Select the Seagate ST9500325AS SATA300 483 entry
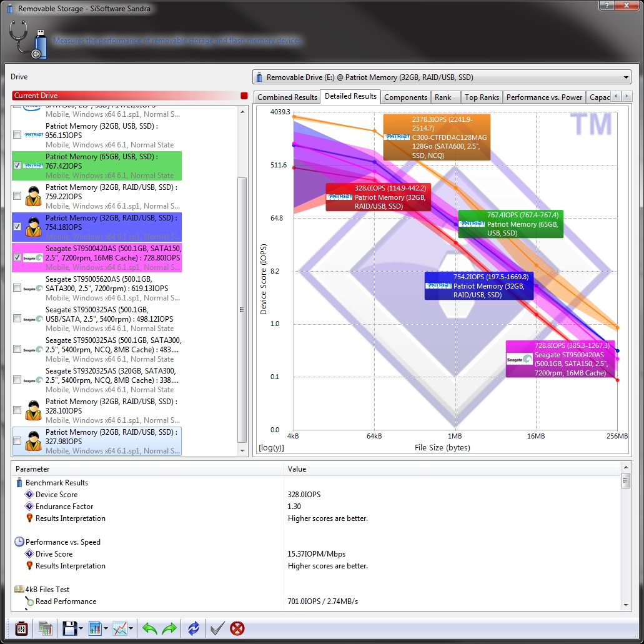This screenshot has width=644, height=644. (97, 349)
